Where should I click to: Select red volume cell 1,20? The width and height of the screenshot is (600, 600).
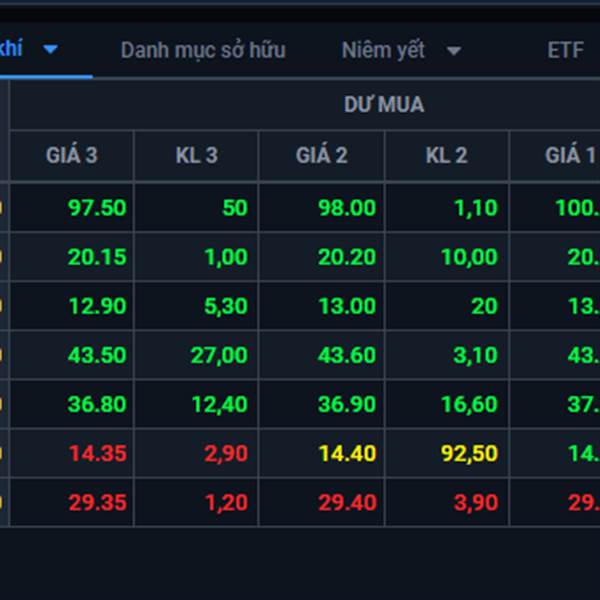(x=197, y=502)
